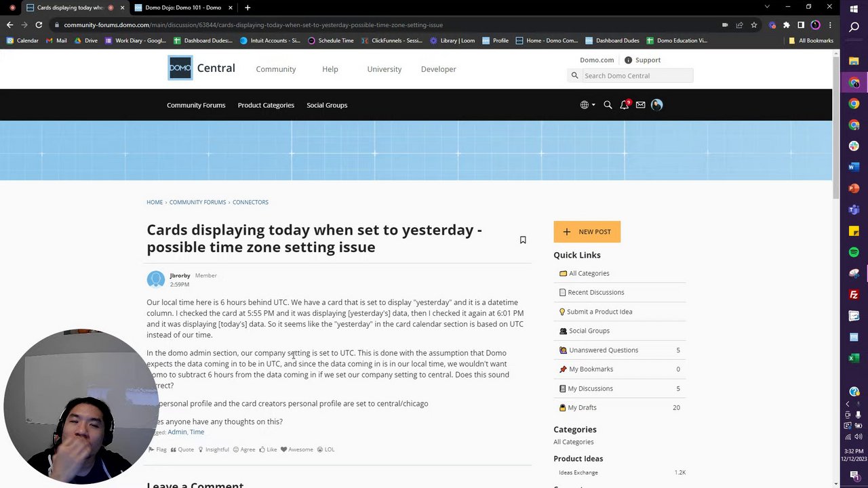Screen dimensions: 868x488
Task: Open FileZilla from the taskbar
Action: pyautogui.click(x=854, y=295)
